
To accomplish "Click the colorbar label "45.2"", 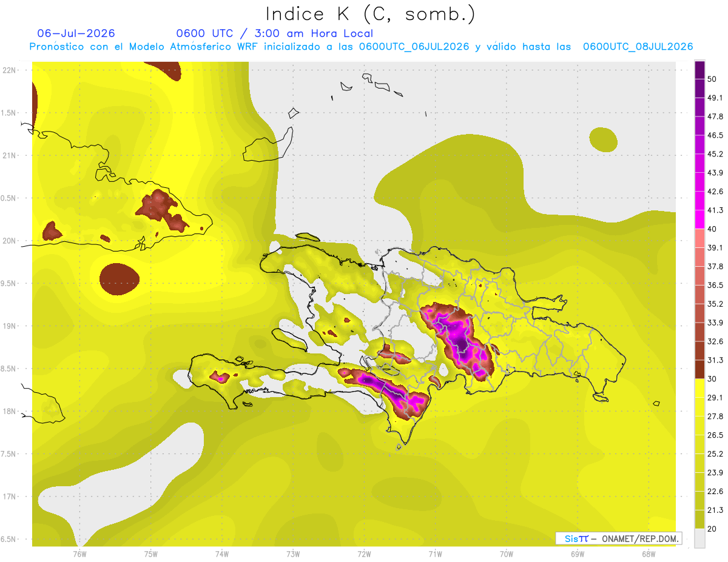I will click(x=715, y=154).
